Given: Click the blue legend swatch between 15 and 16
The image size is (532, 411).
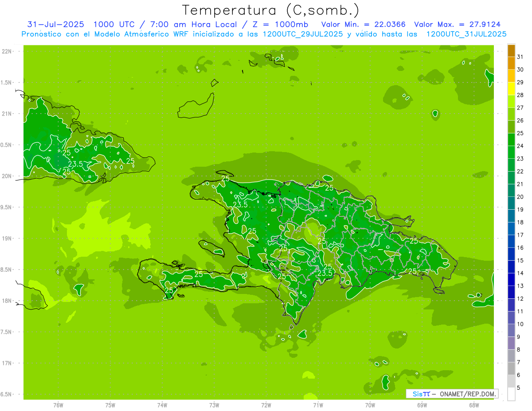Looking at the screenshot, I should tap(511, 254).
